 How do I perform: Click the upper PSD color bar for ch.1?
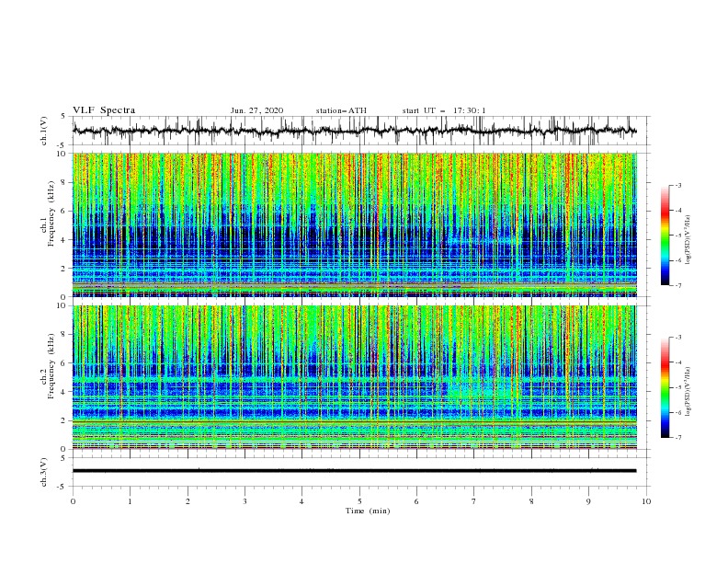(665, 236)
